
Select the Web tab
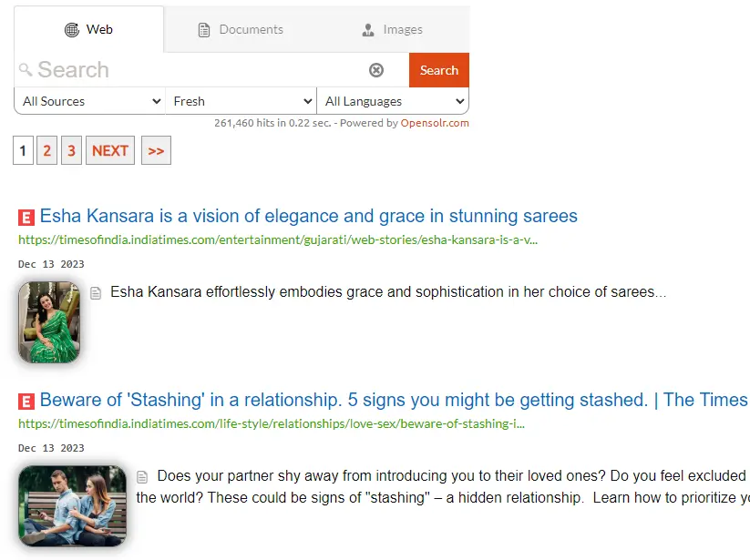coord(88,30)
